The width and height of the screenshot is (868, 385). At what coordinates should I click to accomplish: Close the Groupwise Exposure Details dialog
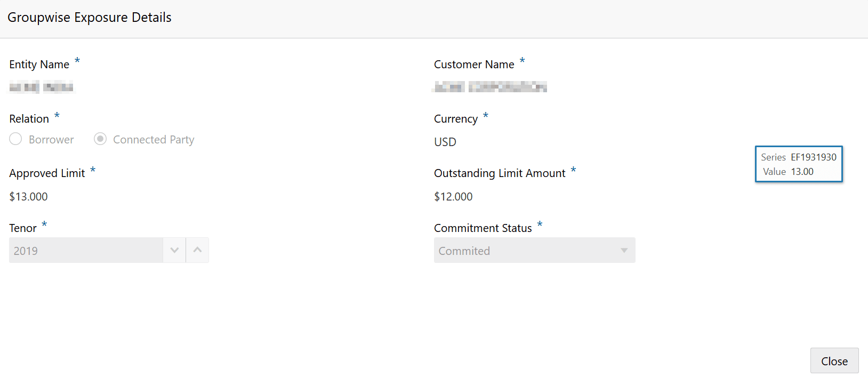(x=834, y=361)
